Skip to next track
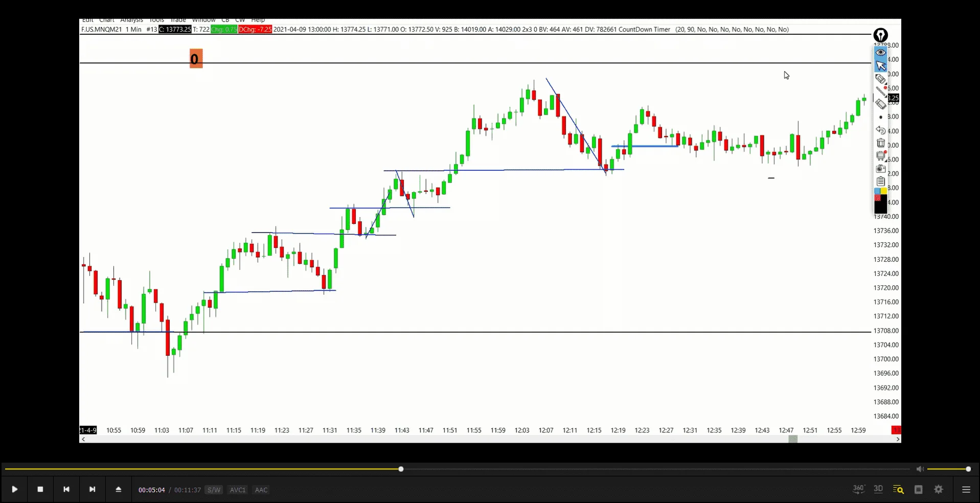This screenshot has height=503, width=980. pyautogui.click(x=92, y=489)
